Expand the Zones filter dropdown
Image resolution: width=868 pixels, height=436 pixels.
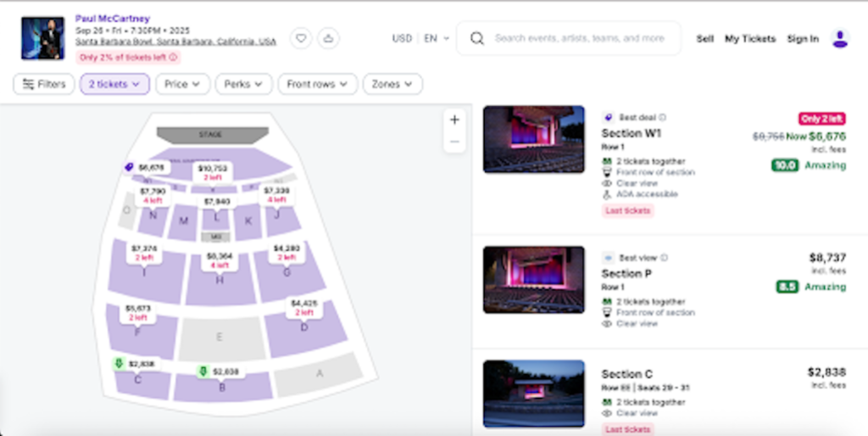tap(392, 84)
